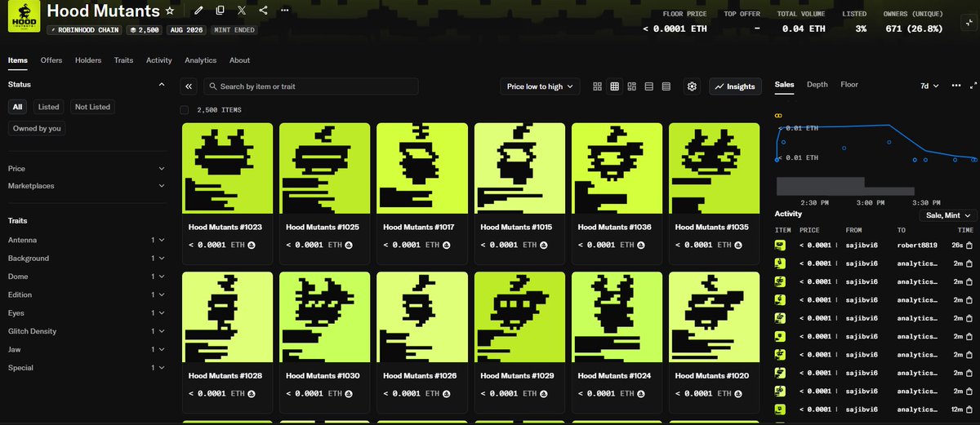Click the pencil edit icon
Viewport: 980px width, 425px height.
click(x=199, y=11)
